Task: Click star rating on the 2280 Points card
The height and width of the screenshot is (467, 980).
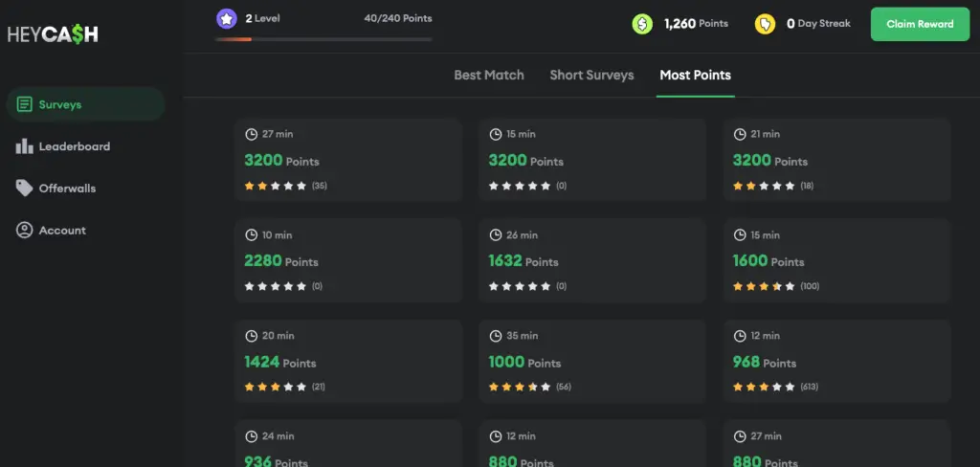Action: (x=275, y=286)
